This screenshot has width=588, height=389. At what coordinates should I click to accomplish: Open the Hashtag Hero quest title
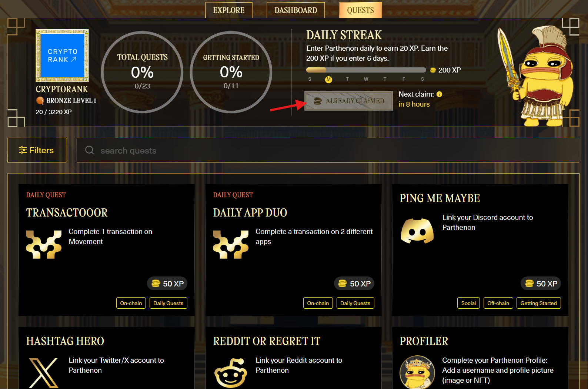pyautogui.click(x=65, y=341)
